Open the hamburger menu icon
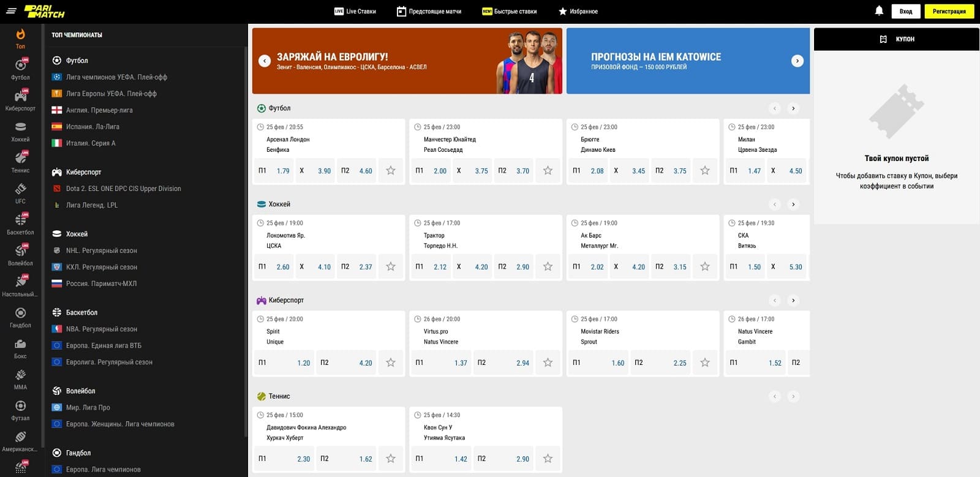980x477 pixels. [x=11, y=11]
